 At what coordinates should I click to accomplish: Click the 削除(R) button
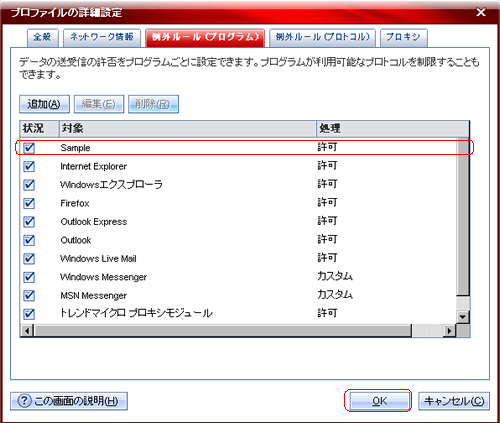tap(153, 104)
